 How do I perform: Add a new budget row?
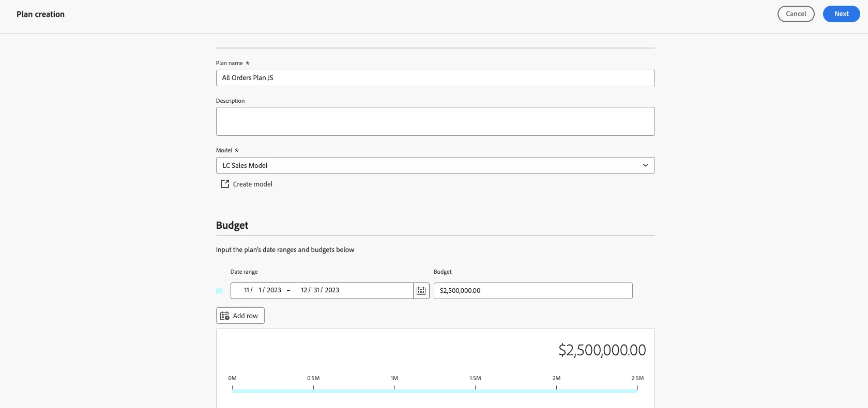pos(240,316)
